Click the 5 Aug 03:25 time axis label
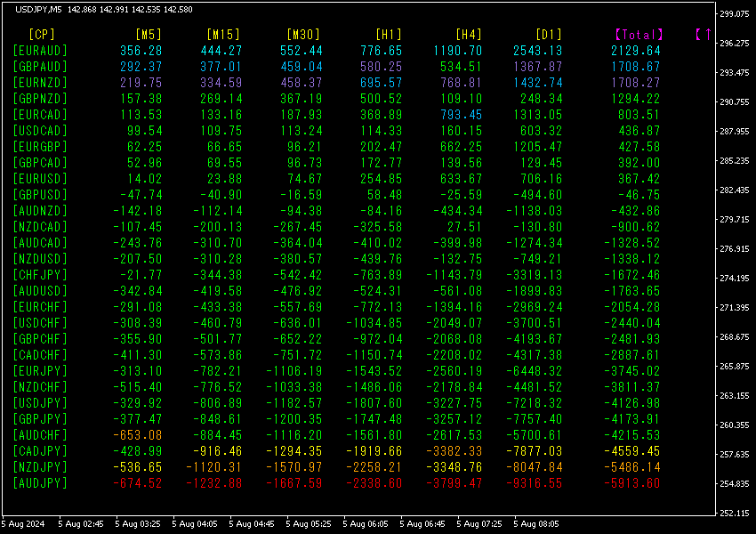 pyautogui.click(x=138, y=523)
